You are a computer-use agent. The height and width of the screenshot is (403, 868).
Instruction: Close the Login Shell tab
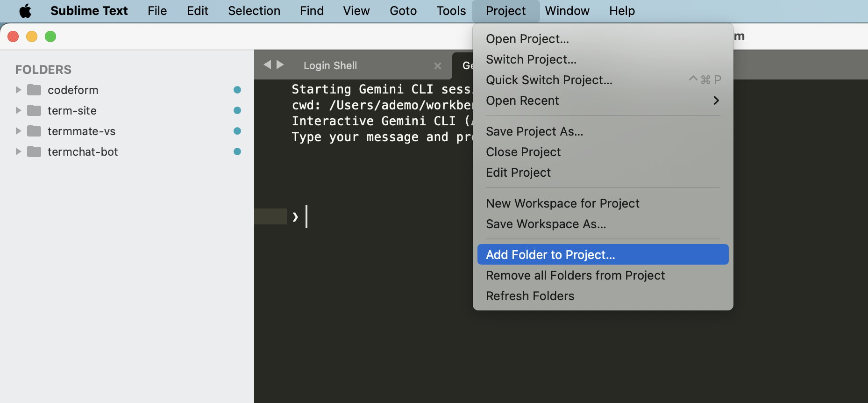438,66
